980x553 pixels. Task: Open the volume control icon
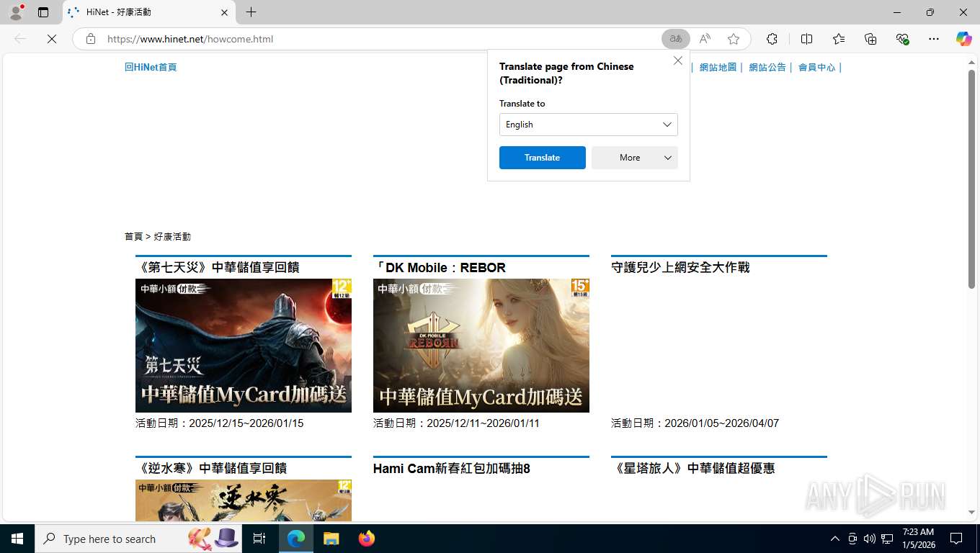869,539
